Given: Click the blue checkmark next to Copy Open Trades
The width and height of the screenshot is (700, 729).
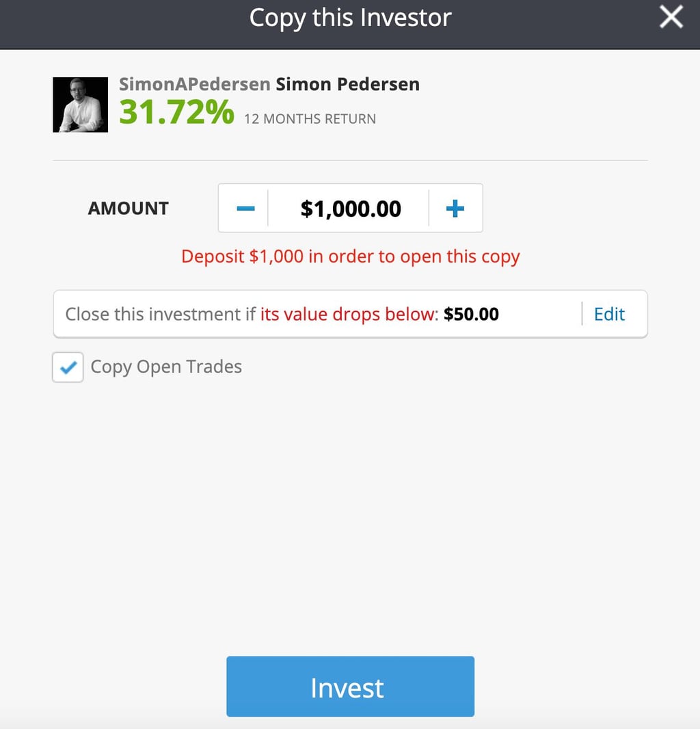Looking at the screenshot, I should point(67,367).
